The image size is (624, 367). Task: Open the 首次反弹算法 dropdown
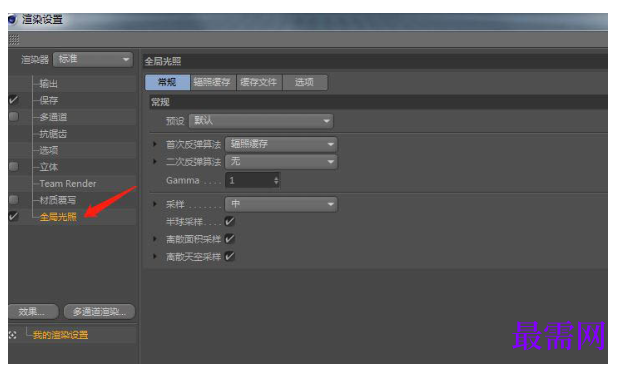(x=281, y=144)
